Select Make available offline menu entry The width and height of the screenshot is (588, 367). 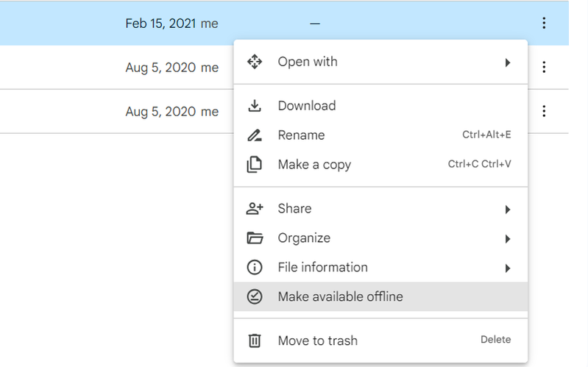click(340, 297)
